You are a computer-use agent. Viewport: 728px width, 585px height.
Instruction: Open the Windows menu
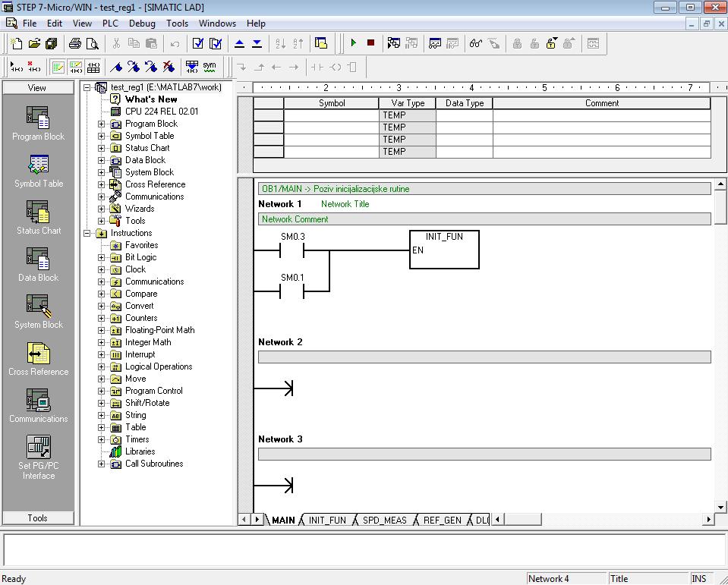[217, 24]
